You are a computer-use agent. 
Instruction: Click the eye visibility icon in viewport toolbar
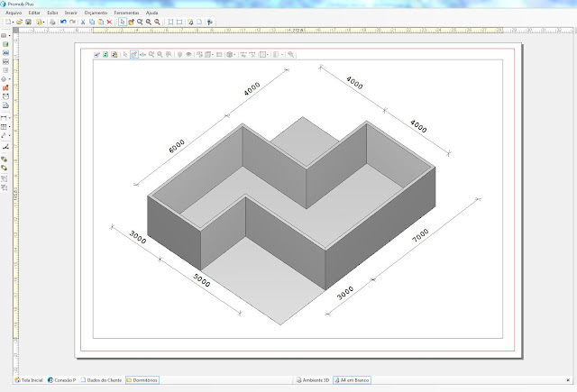coord(188,54)
